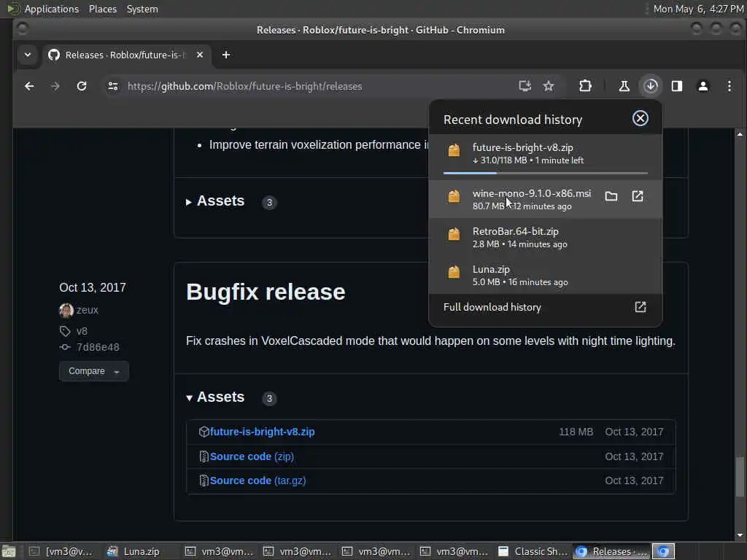Select the Releases taskbar entry
This screenshot has height=560, width=747.
[x=611, y=551]
